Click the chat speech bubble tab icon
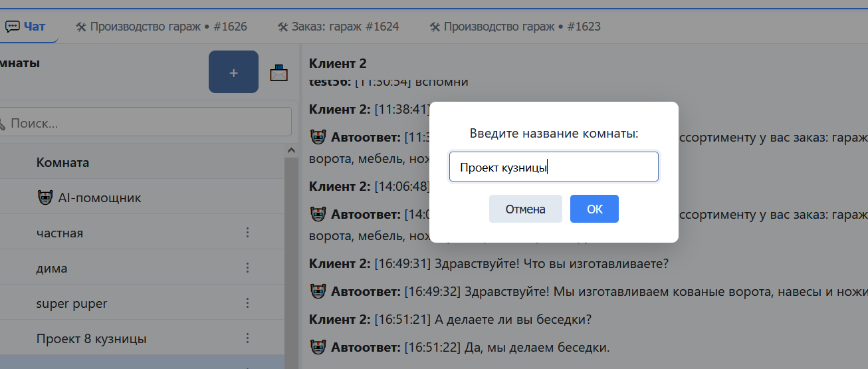The height and width of the screenshot is (369, 868). 13,27
